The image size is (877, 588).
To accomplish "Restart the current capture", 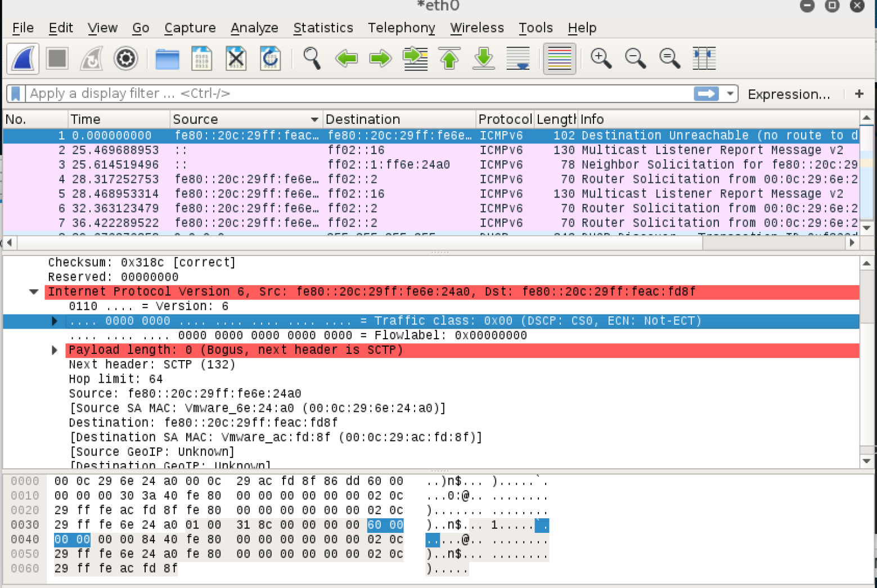I will coord(91,59).
